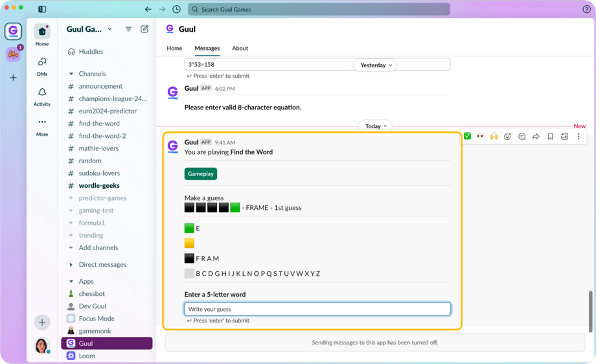Open DMs in the sidebar
This screenshot has height=364, width=596.
(x=42, y=66)
